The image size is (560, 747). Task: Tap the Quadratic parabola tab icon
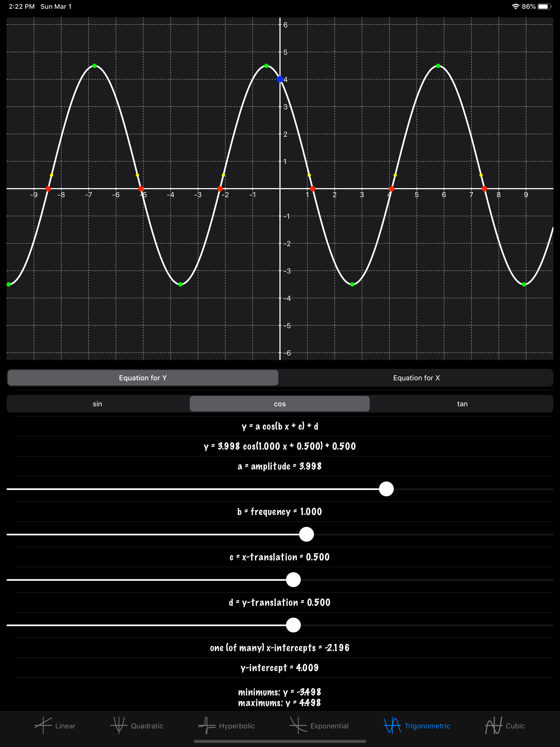[x=119, y=725]
